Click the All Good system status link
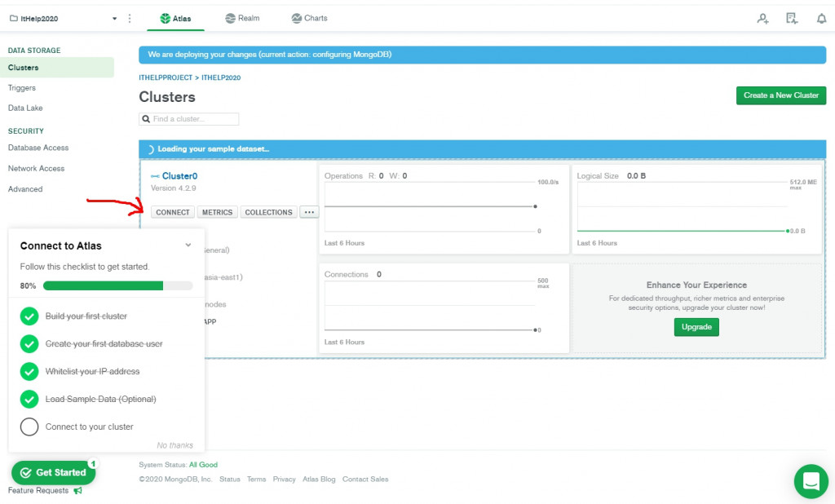The height and width of the screenshot is (504, 835). point(203,465)
